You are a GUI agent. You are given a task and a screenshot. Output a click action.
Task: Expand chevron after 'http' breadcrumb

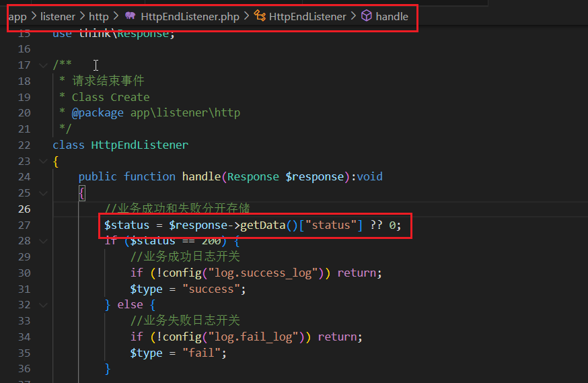tap(116, 16)
